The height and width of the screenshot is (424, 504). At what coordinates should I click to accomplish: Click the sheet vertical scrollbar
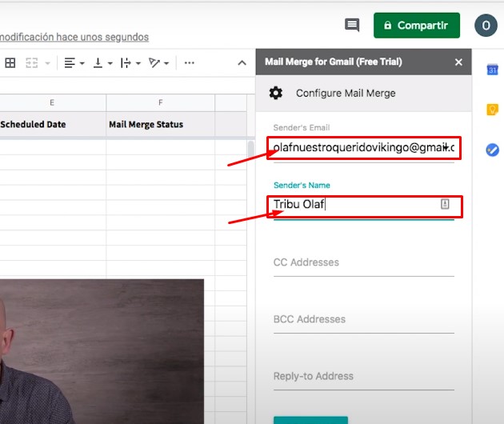tap(250, 150)
